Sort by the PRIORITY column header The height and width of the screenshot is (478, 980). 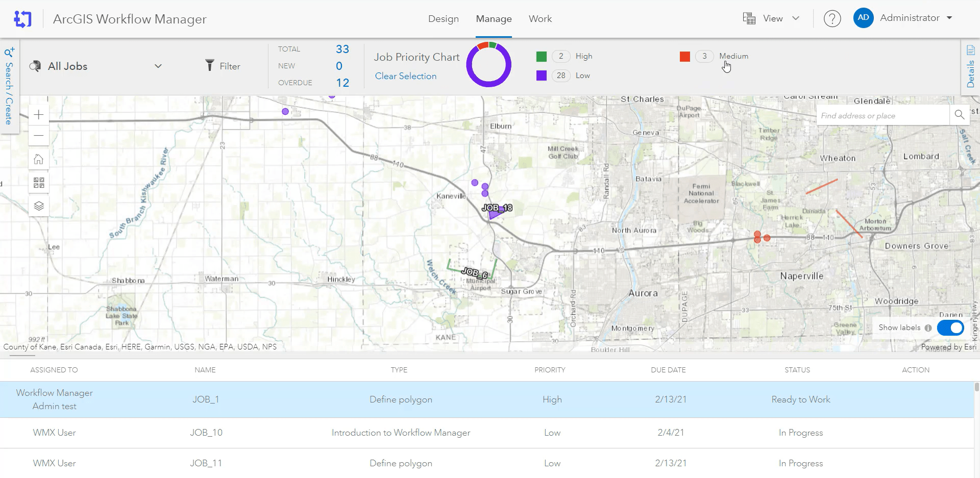pos(550,370)
